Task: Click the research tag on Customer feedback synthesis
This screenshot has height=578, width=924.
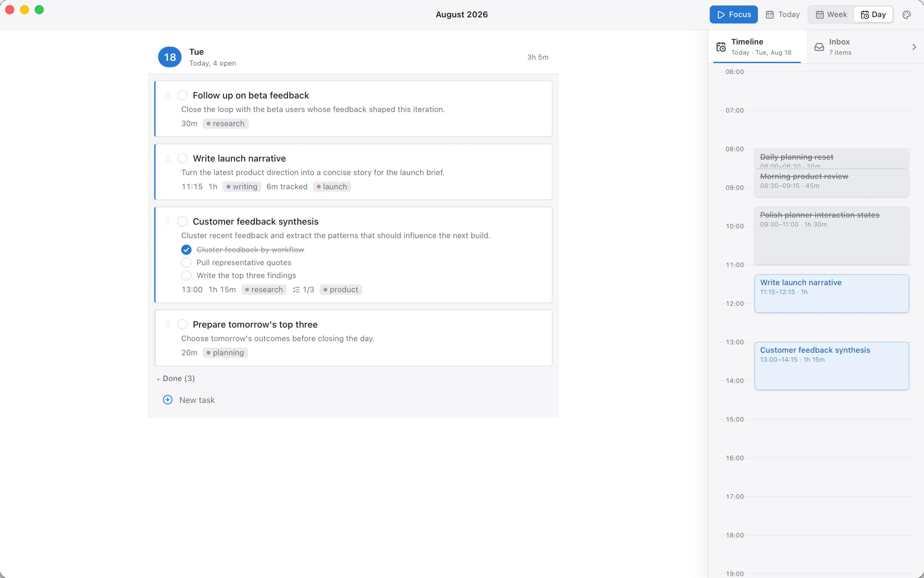Action: [264, 290]
